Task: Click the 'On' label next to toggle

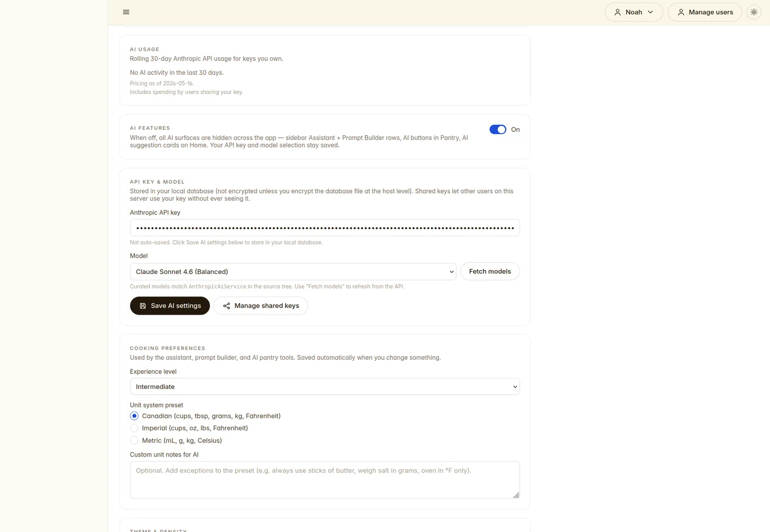Action: pos(515,130)
